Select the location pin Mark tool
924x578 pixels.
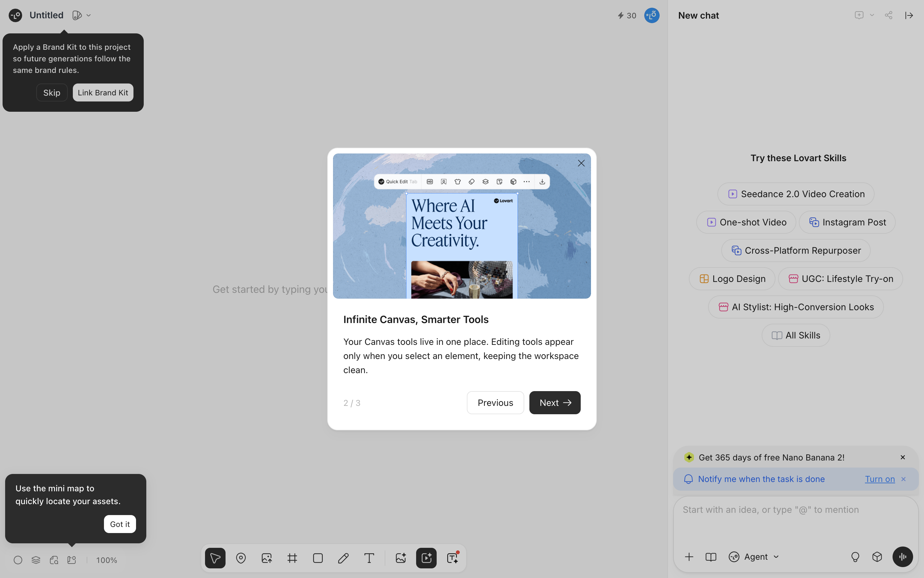(x=241, y=558)
